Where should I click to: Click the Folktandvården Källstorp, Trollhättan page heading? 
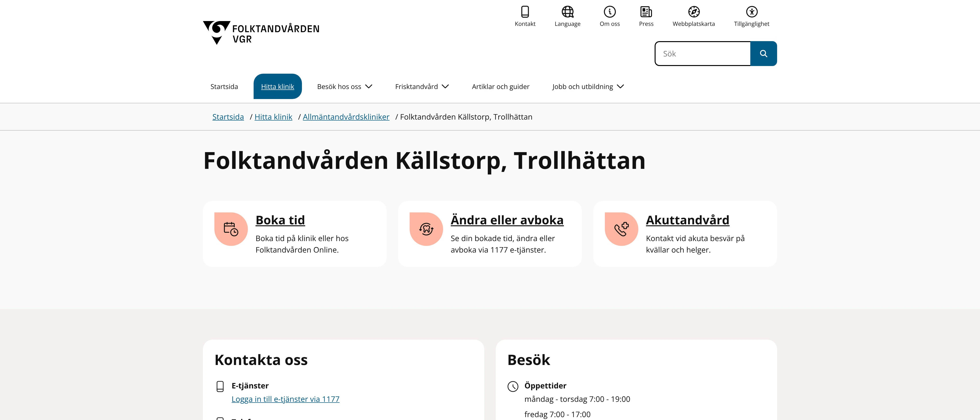click(424, 160)
